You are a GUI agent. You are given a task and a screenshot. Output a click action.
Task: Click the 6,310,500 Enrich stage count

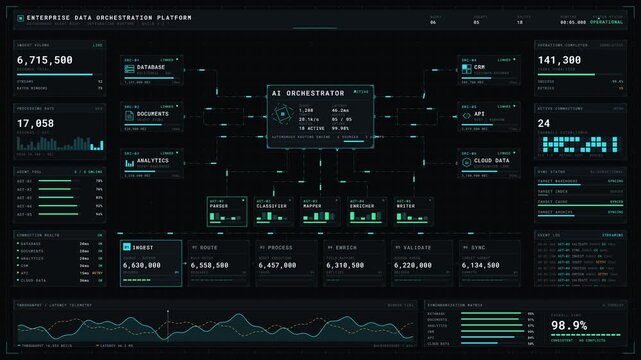[345, 265]
